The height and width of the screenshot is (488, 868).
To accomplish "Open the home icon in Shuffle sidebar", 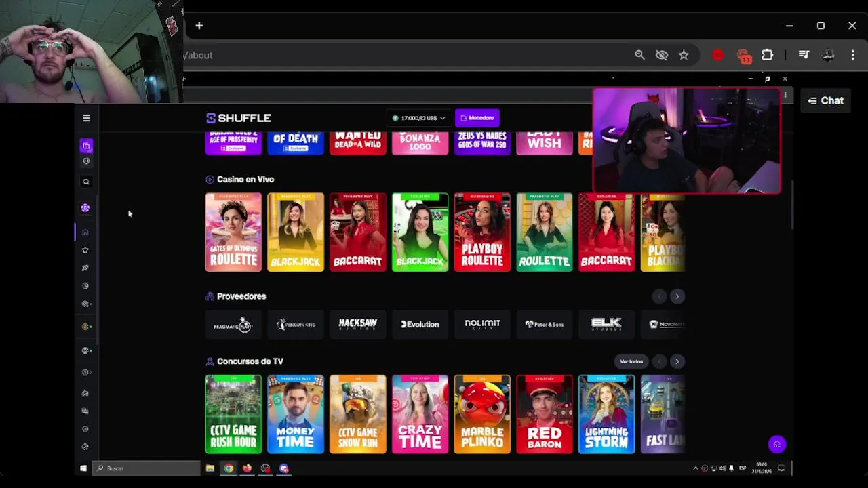I will pos(85,232).
